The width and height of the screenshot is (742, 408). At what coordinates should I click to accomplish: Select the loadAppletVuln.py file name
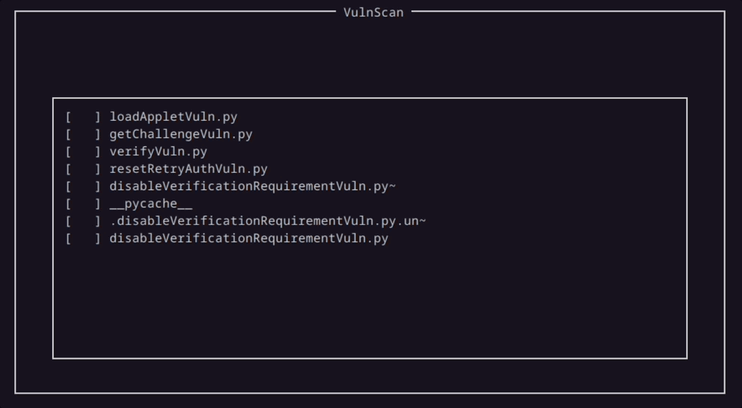click(173, 117)
